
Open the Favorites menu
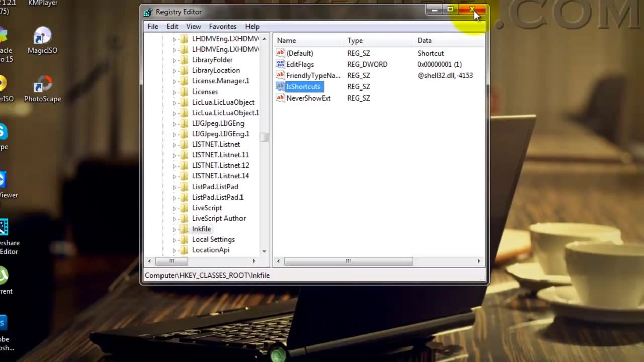tap(223, 27)
